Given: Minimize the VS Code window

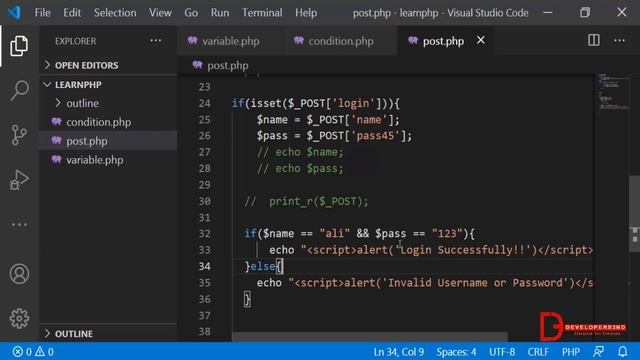Looking at the screenshot, I should pyautogui.click(x=548, y=13).
